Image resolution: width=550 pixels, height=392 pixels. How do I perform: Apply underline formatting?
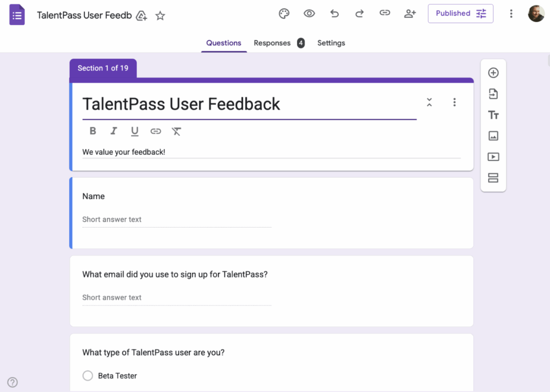tap(135, 131)
